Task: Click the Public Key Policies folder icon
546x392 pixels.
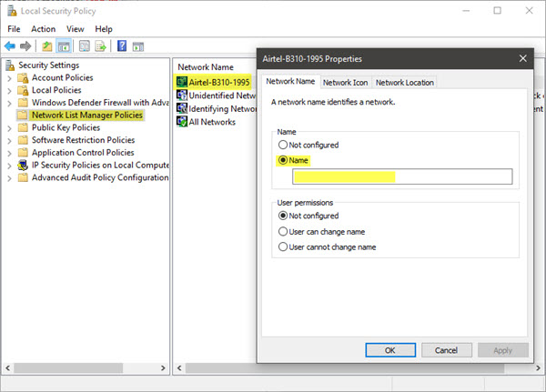Action: pyautogui.click(x=23, y=127)
